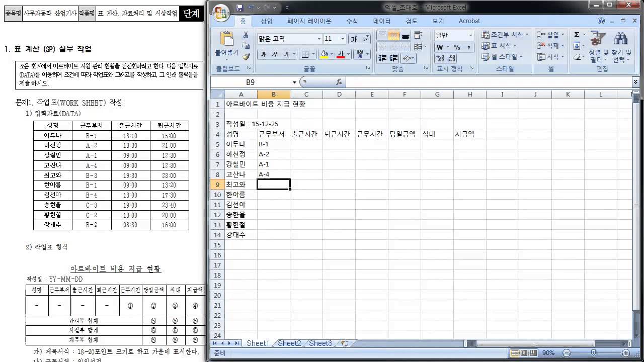Switch to Sheet3 tab
The image size is (644, 362).
coord(320,343)
